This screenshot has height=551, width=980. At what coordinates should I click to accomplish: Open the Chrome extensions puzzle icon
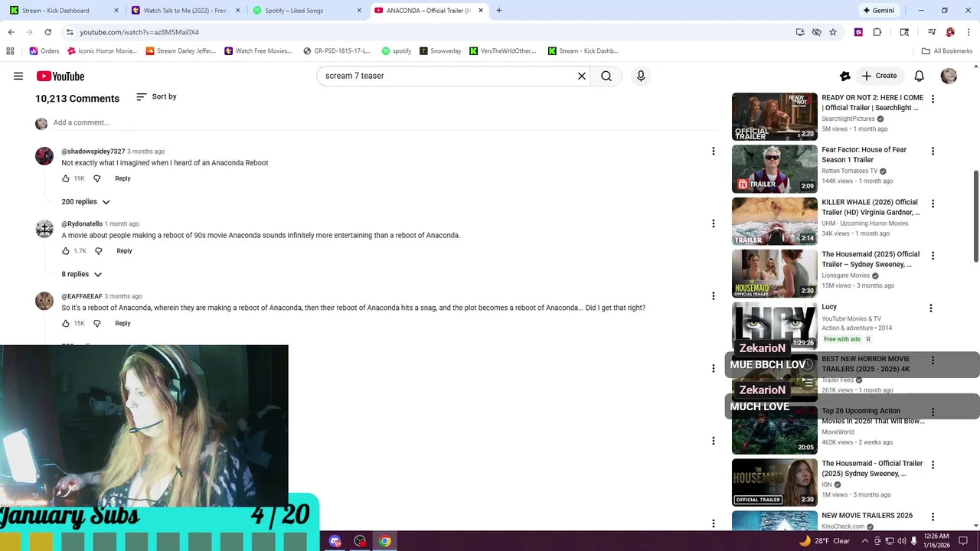877,32
